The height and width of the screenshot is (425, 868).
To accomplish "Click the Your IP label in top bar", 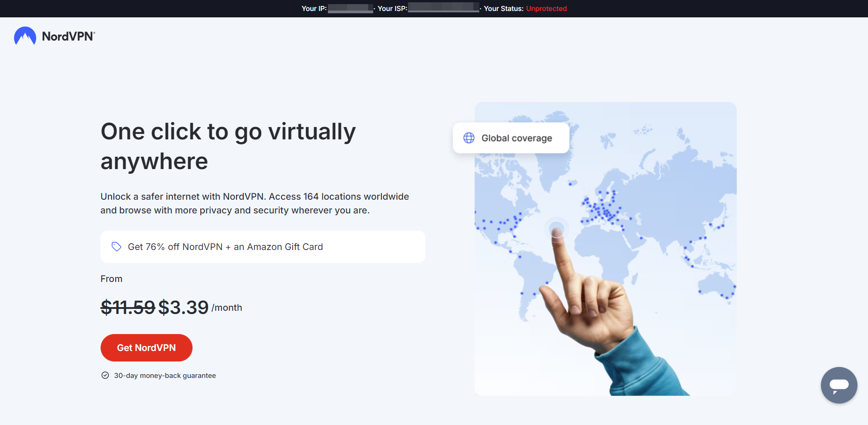I will tap(314, 9).
